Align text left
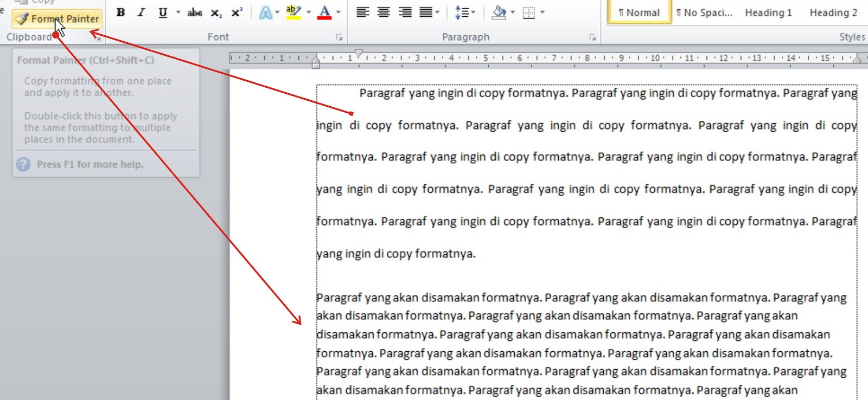This screenshot has height=400, width=868. [362, 12]
